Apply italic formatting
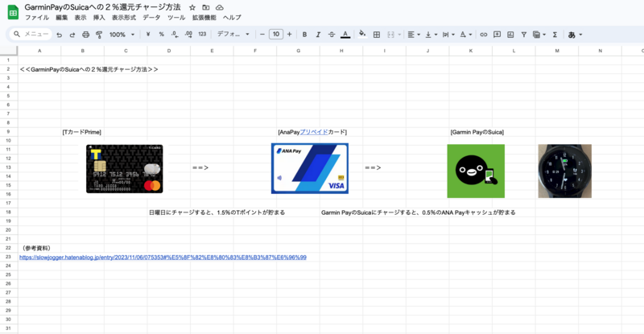Screen dimensions: 644x334 [318, 35]
